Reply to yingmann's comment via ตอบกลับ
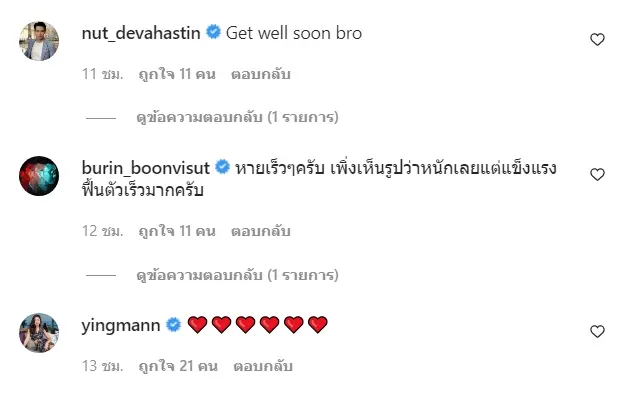 263,366
